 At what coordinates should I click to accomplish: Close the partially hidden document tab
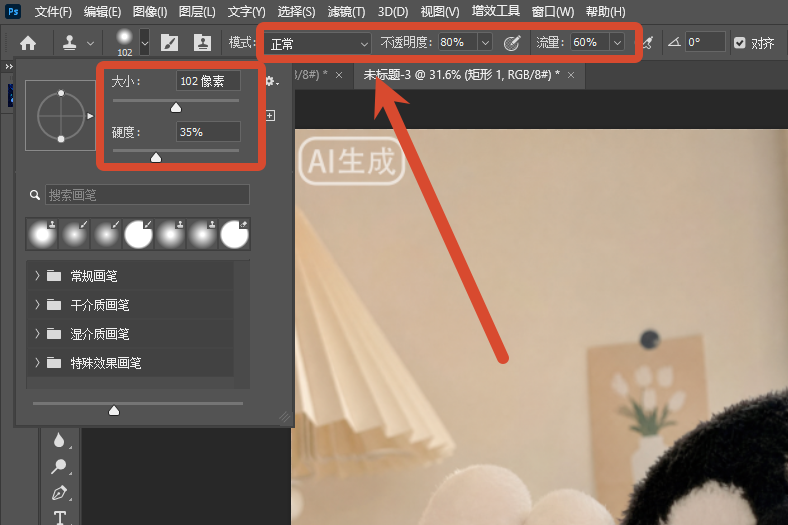coord(339,75)
